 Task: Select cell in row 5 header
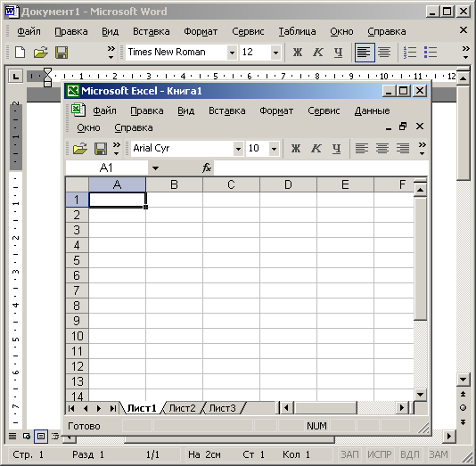tap(78, 260)
